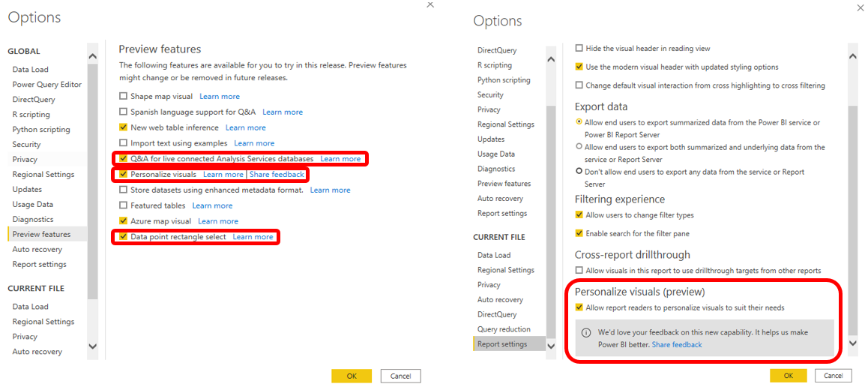
Task: Click OK in the left Options dialog
Action: 352,376
